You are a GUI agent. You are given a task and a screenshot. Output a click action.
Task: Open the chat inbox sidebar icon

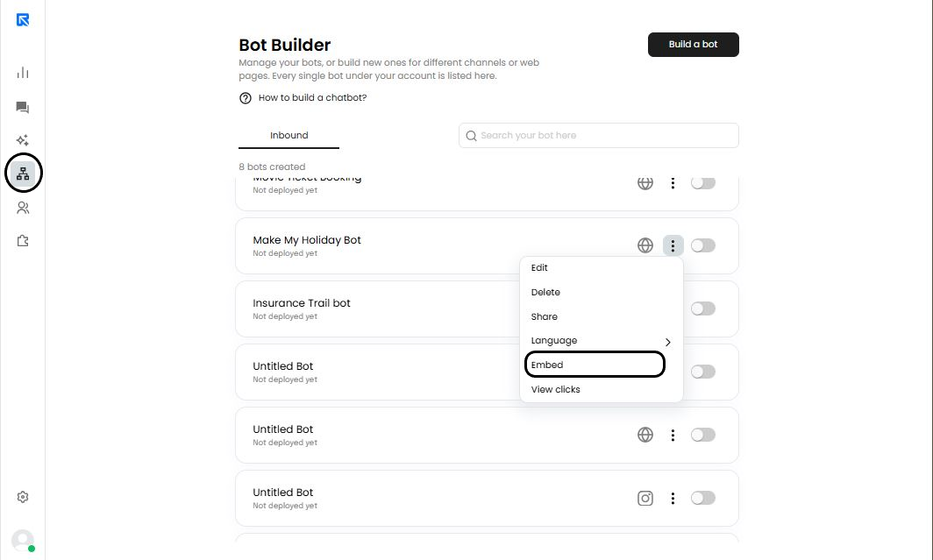point(23,108)
